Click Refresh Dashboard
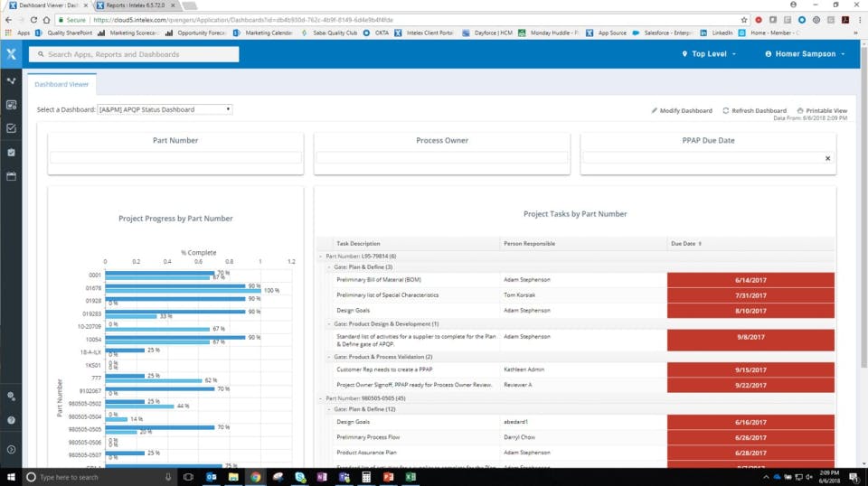 [754, 110]
